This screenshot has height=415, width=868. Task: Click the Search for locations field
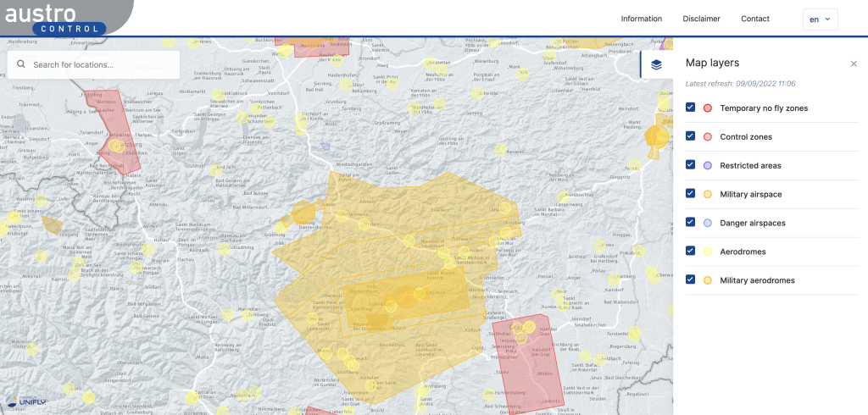coord(93,64)
